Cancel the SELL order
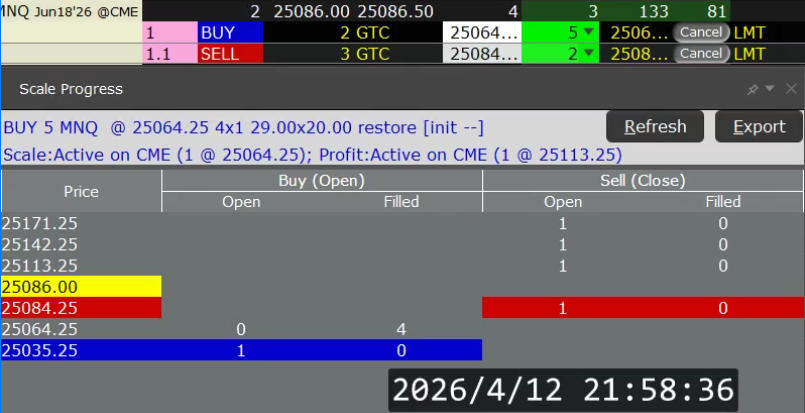The height and width of the screenshot is (413, 805). [700, 54]
